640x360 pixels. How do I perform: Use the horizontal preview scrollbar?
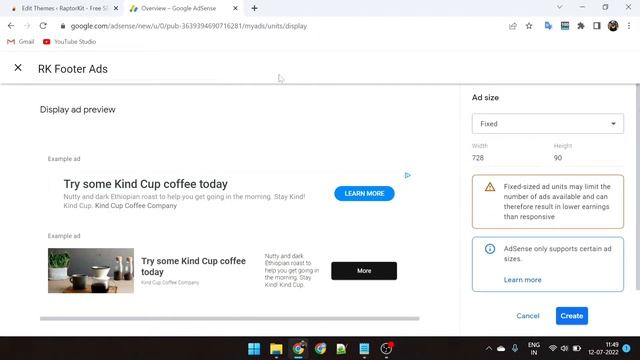pyautogui.click(x=229, y=318)
